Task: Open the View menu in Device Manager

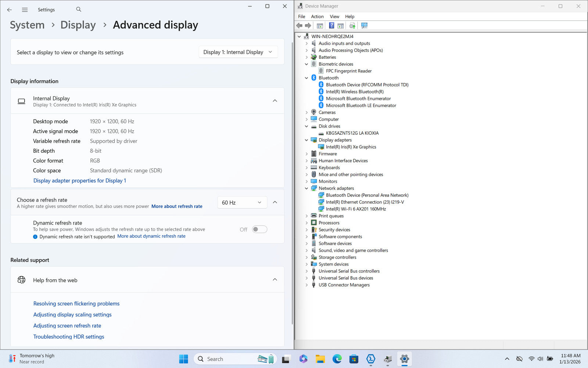Action: click(x=334, y=17)
